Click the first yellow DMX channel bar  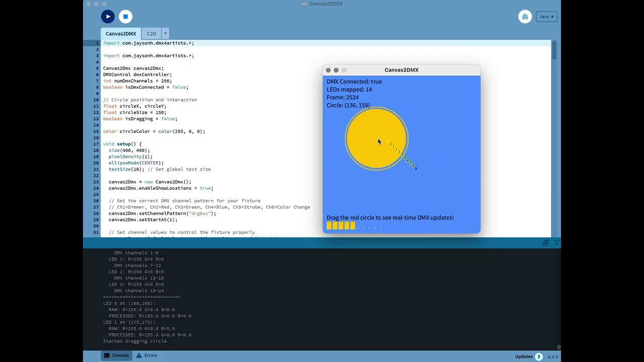coord(329,226)
